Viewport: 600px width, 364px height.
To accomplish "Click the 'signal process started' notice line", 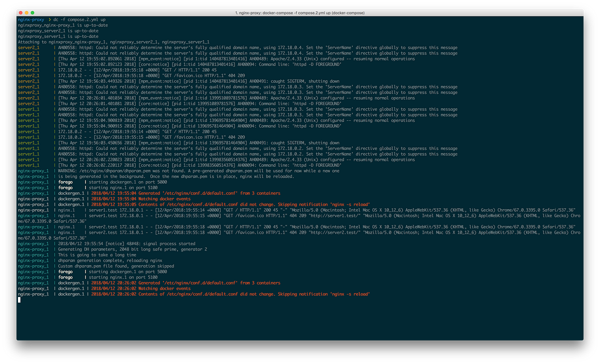I will [106, 244].
